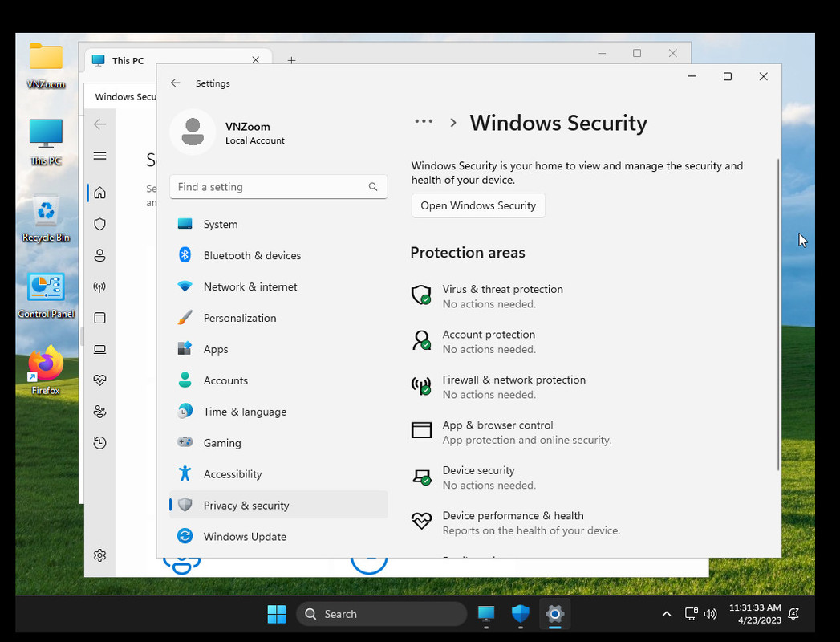
Task: Open the System settings category
Action: tap(278, 224)
